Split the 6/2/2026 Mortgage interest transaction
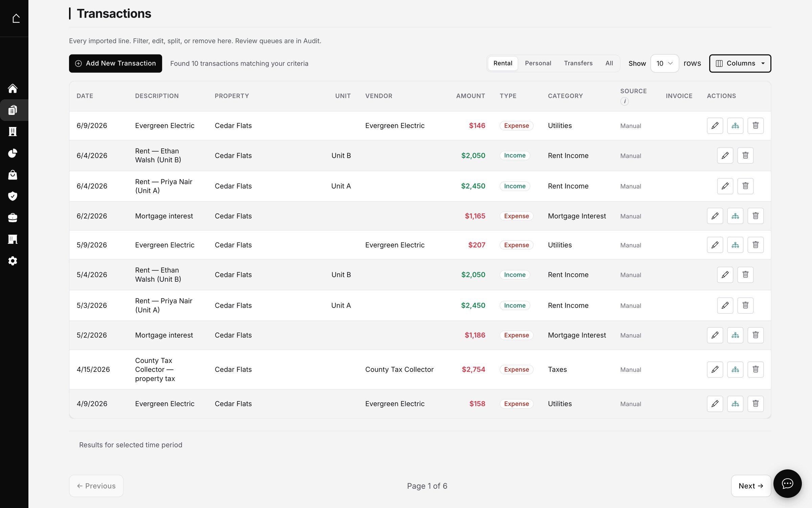 coord(735,216)
